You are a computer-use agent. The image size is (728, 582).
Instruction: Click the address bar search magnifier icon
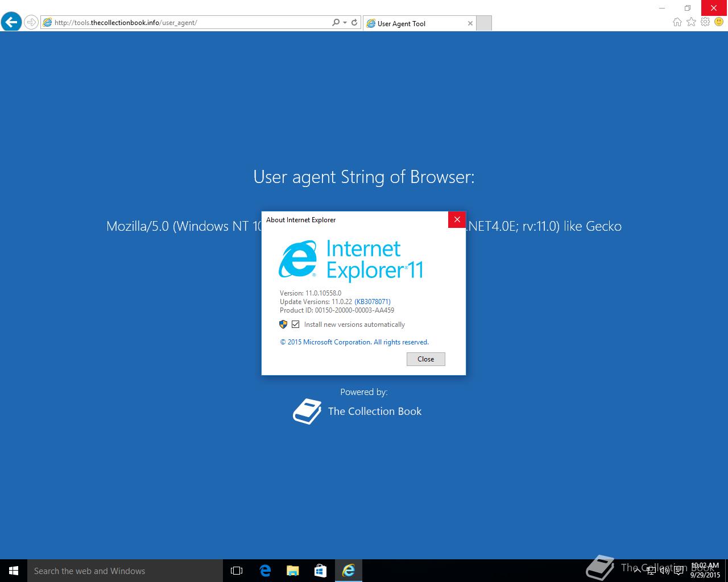coord(336,23)
